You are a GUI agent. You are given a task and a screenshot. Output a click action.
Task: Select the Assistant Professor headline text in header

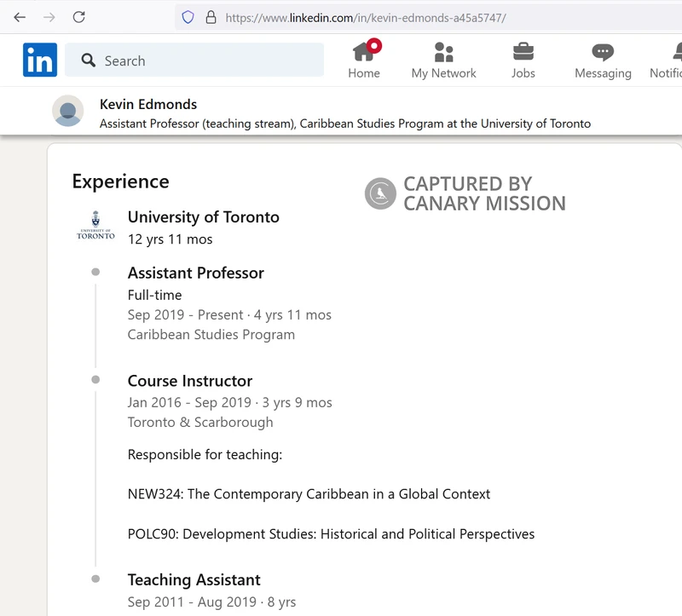point(345,124)
